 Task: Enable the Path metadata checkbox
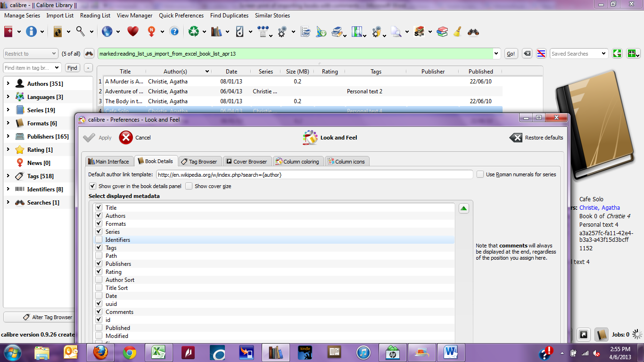[x=99, y=255]
